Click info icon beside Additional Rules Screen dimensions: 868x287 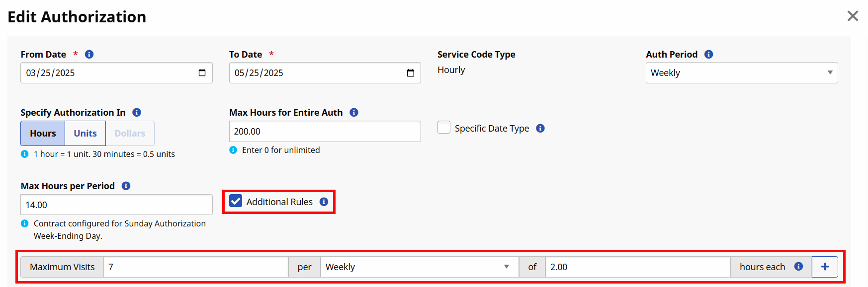coord(324,202)
